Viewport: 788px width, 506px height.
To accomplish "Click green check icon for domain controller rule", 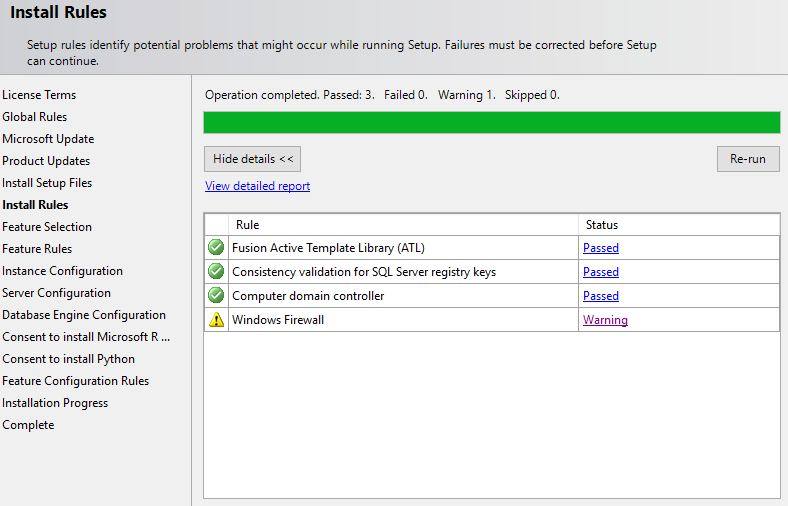I will click(216, 295).
